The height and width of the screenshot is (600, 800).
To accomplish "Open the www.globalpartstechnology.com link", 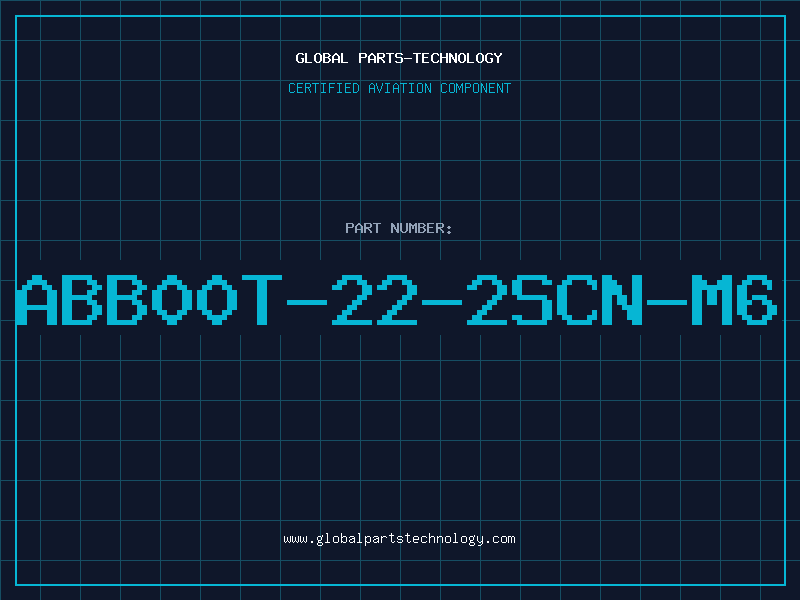I will pyautogui.click(x=399, y=539).
